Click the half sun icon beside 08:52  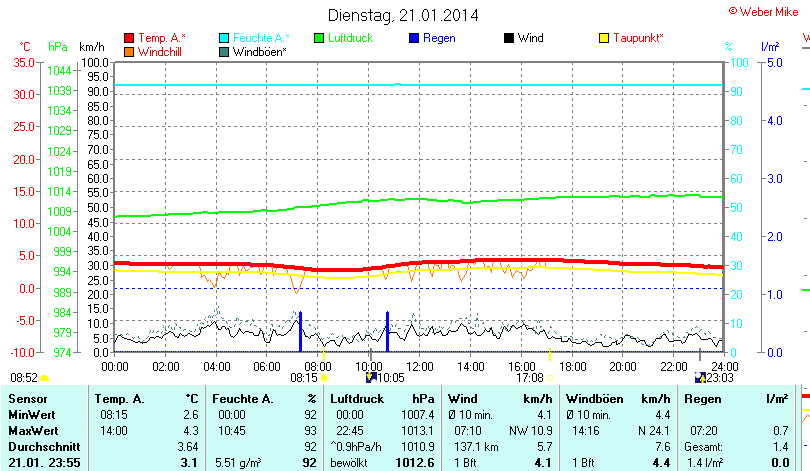(44, 378)
